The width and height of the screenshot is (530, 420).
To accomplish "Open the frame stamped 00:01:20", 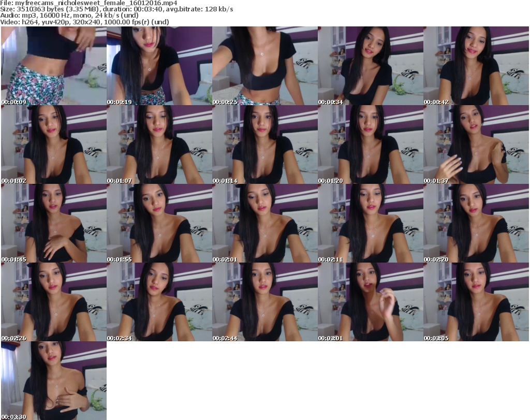I will pyautogui.click(x=371, y=144).
